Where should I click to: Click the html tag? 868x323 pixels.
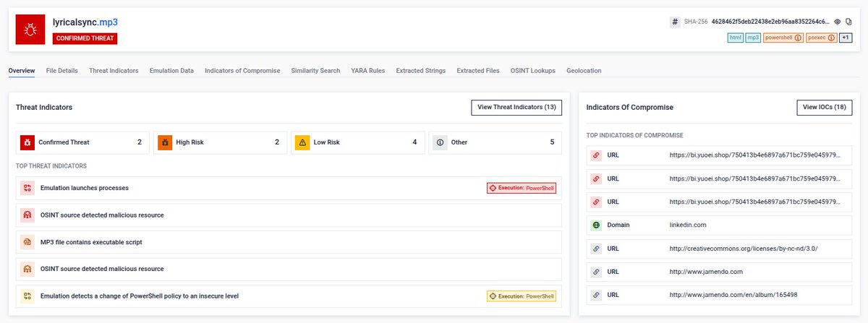click(736, 38)
